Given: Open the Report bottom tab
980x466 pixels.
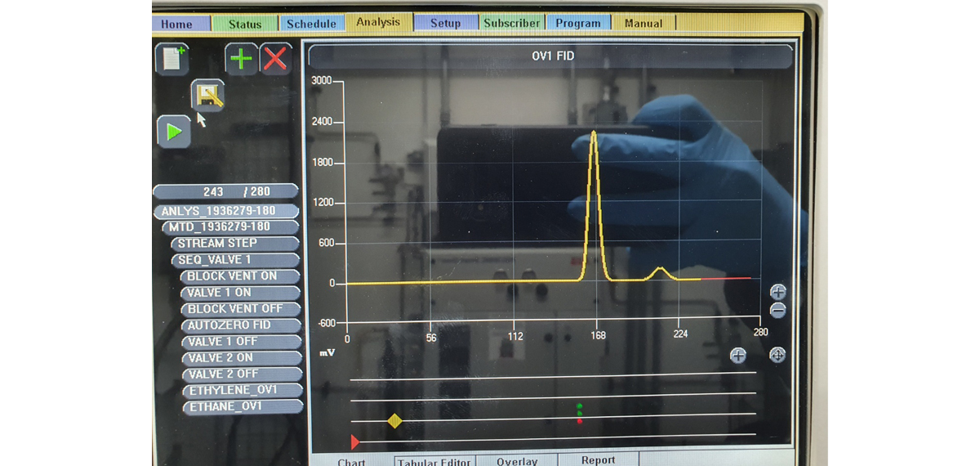Looking at the screenshot, I should click(x=598, y=459).
